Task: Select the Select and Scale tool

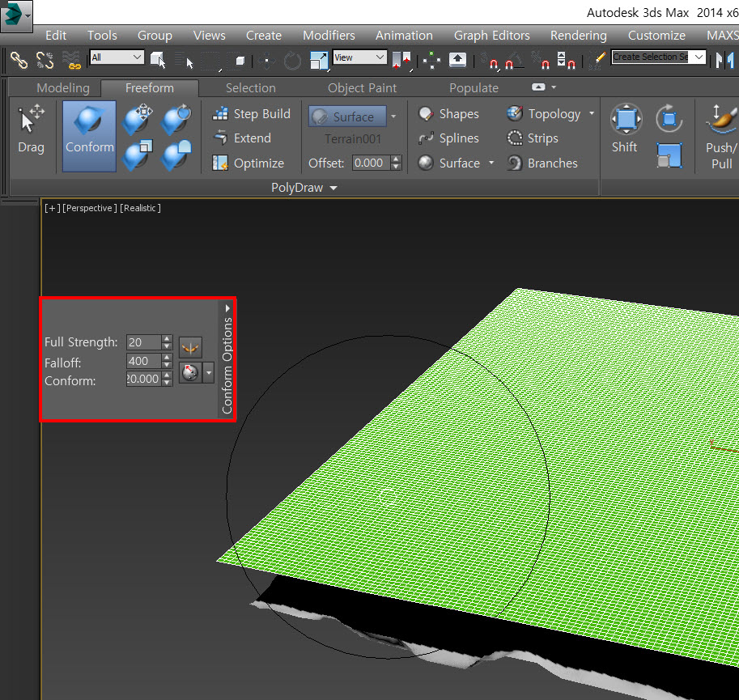Action: [x=319, y=61]
